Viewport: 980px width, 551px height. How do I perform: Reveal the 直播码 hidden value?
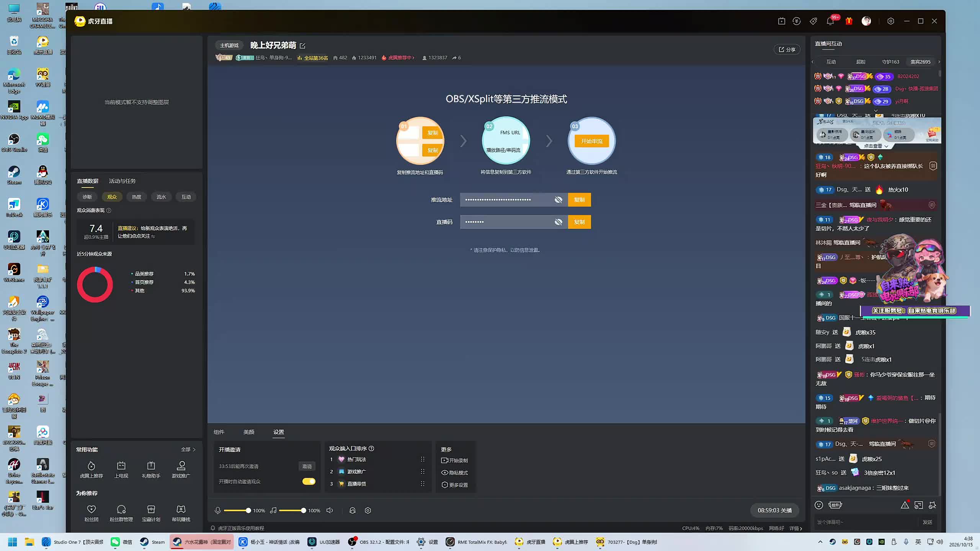558,222
